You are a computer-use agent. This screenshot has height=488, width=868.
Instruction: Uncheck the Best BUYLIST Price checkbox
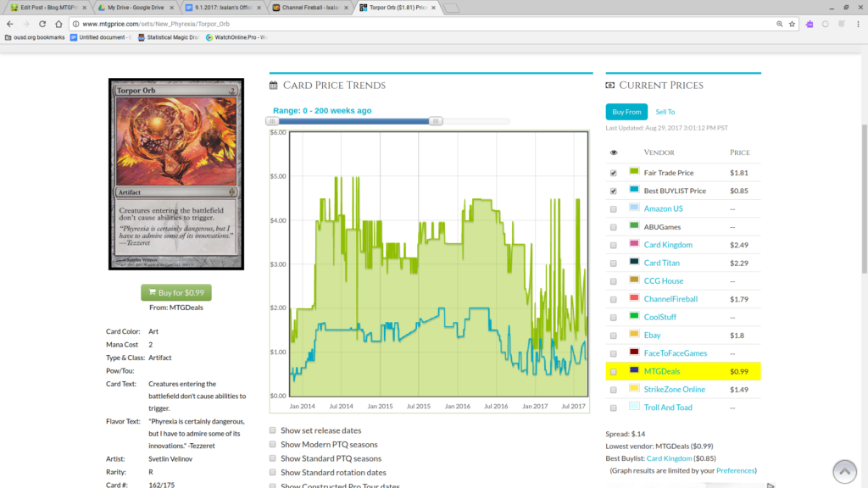coord(614,191)
